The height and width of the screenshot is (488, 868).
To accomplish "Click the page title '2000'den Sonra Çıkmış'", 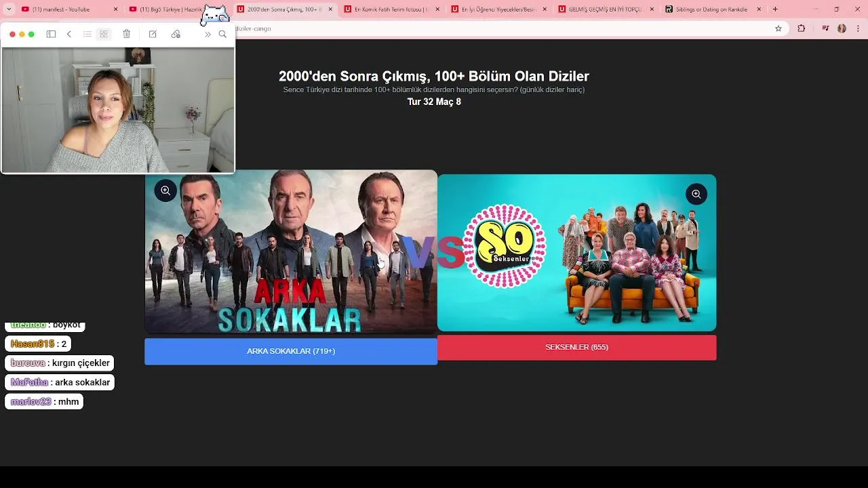I will (x=434, y=77).
